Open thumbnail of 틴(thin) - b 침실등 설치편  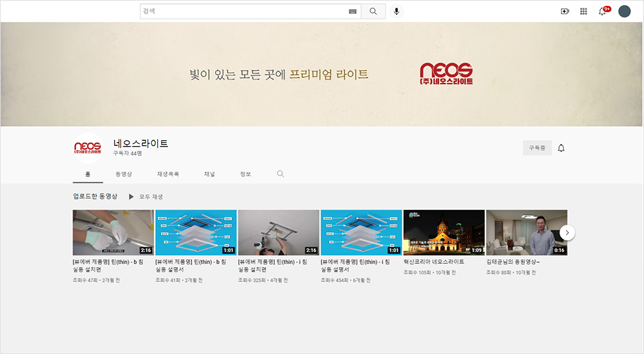113,232
